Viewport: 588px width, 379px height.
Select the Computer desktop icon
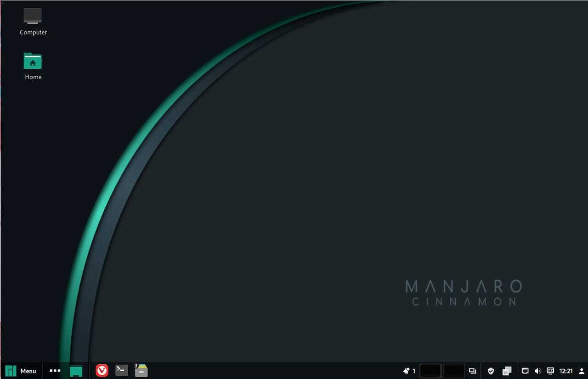coord(33,22)
